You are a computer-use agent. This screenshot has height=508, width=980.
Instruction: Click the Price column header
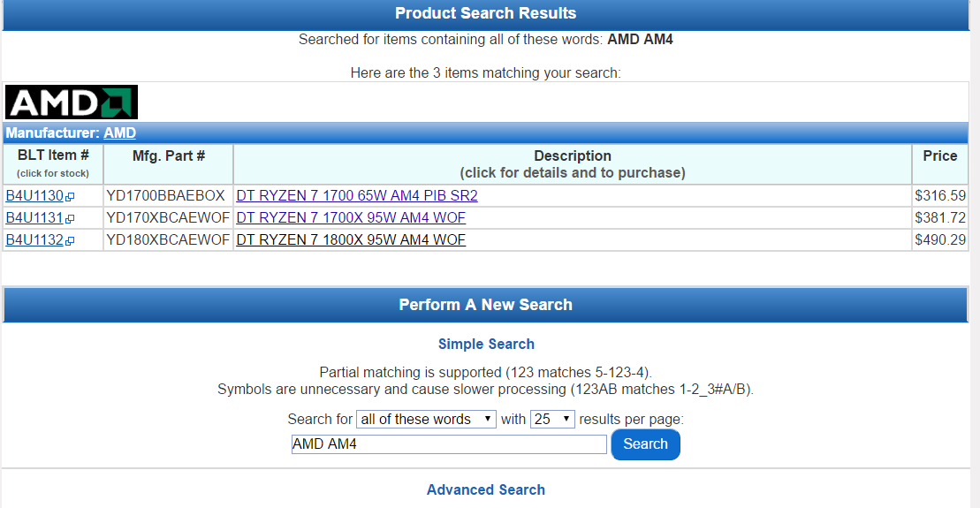940,163
